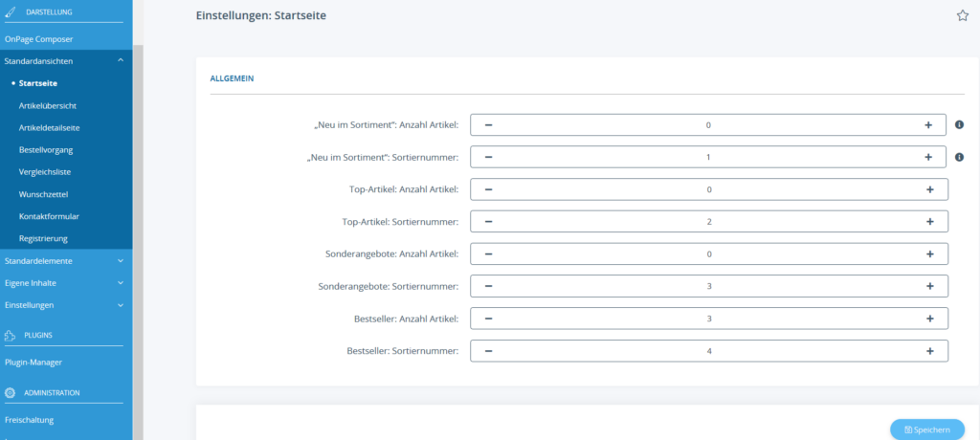Screen dimensions: 980x440
Task: Click Top-Artikel Anzahl Artikel number field
Action: (709, 189)
